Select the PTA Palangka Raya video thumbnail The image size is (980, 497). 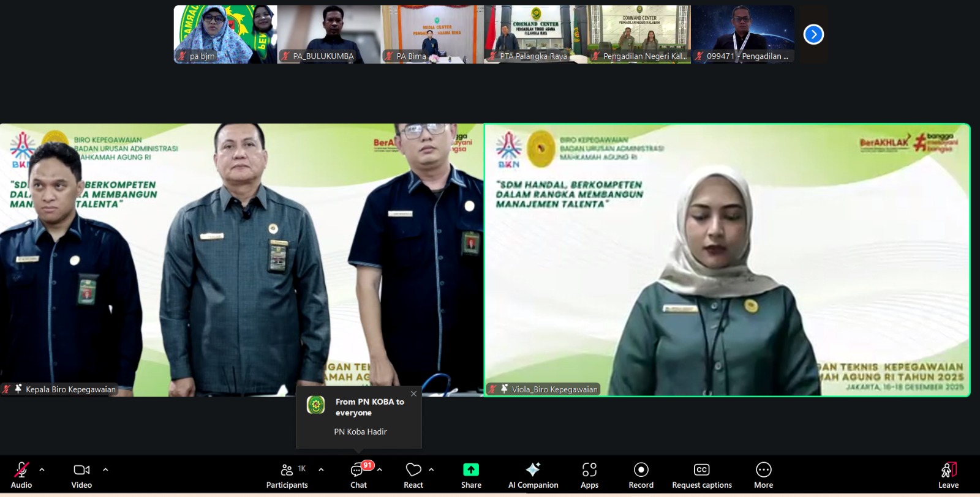tap(535, 34)
